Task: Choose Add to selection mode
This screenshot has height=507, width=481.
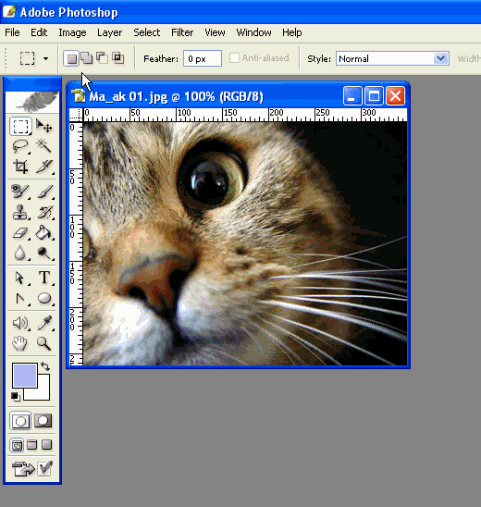Action: 87,58
